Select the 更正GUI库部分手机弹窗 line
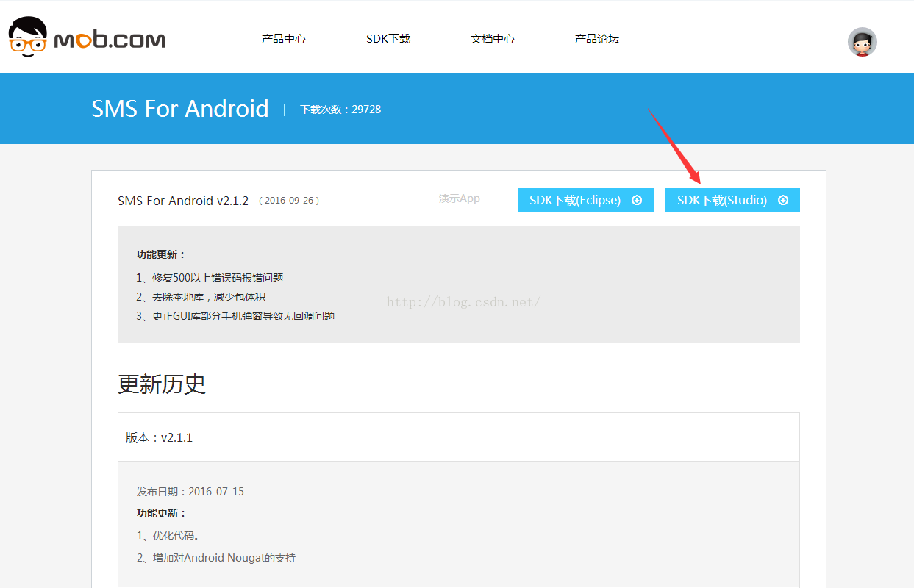 (x=235, y=316)
